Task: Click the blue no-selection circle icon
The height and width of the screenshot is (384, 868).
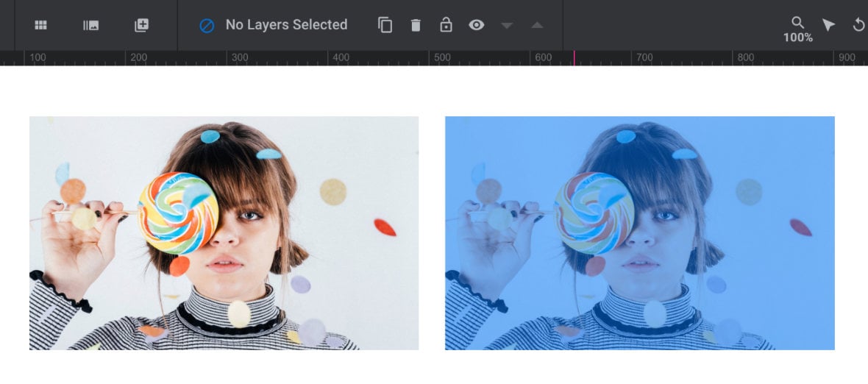Action: coord(207,26)
